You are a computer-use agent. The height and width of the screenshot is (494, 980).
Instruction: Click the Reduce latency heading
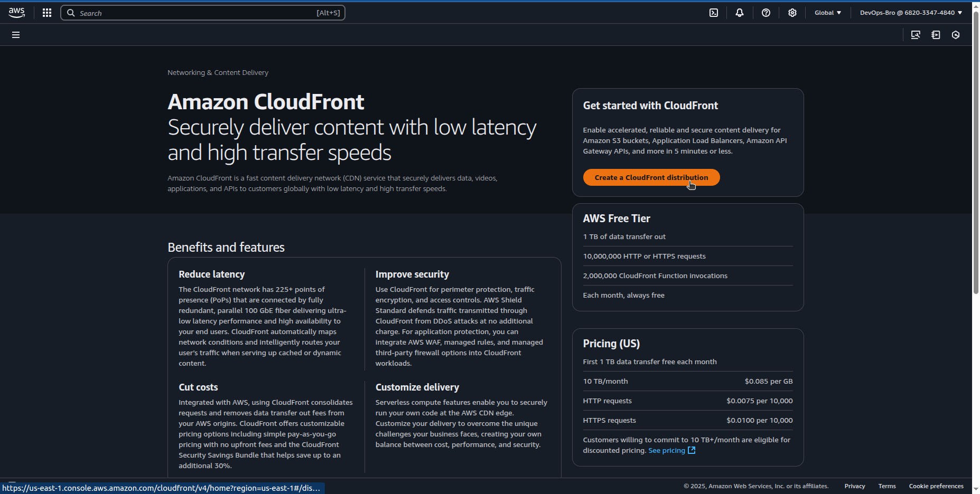coord(211,274)
